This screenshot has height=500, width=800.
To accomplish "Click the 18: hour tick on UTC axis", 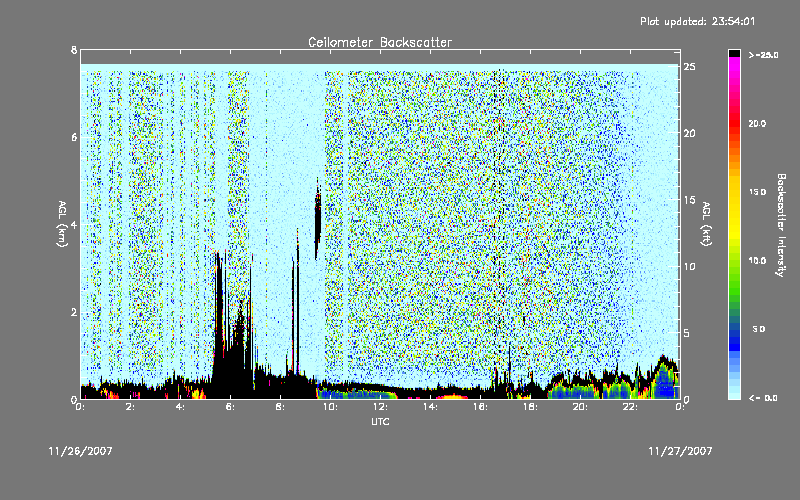I will coord(530,407).
